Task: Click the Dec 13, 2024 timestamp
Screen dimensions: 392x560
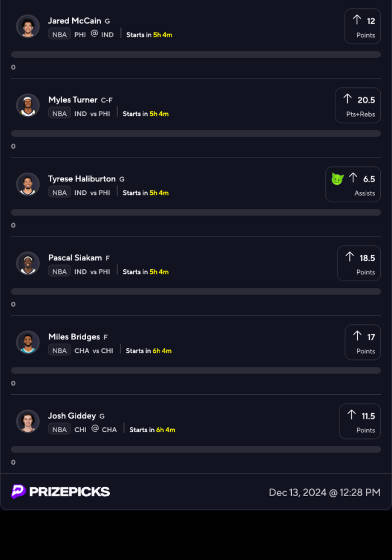Action: tap(324, 492)
